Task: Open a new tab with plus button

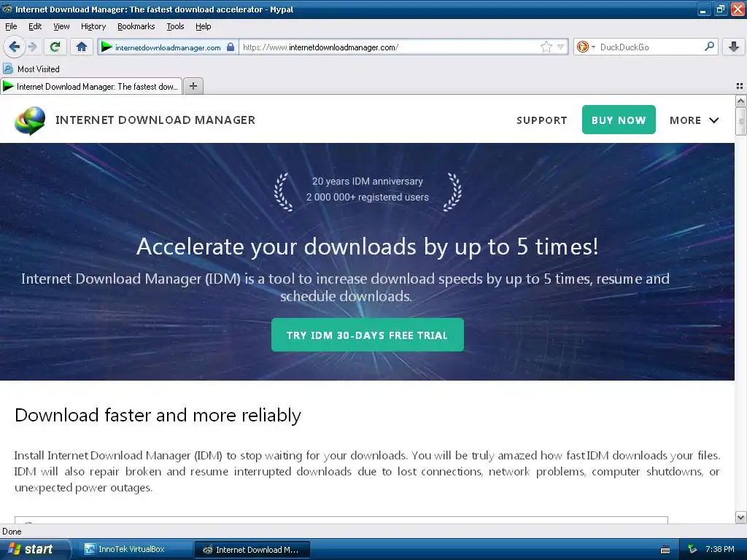Action: 193,86
